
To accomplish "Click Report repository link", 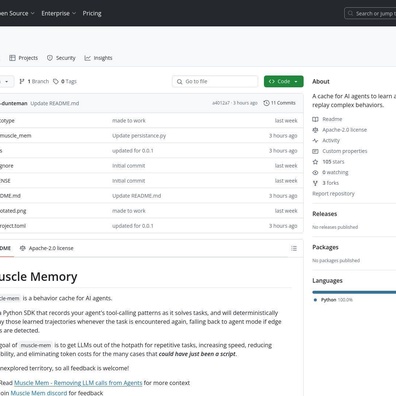I will tap(333, 194).
